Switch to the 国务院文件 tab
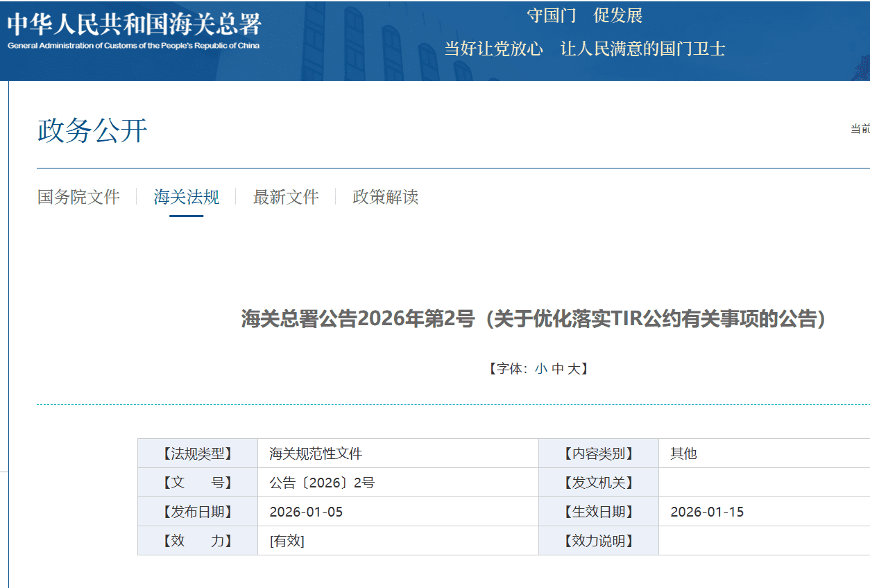Image resolution: width=870 pixels, height=588 pixels. [x=78, y=197]
